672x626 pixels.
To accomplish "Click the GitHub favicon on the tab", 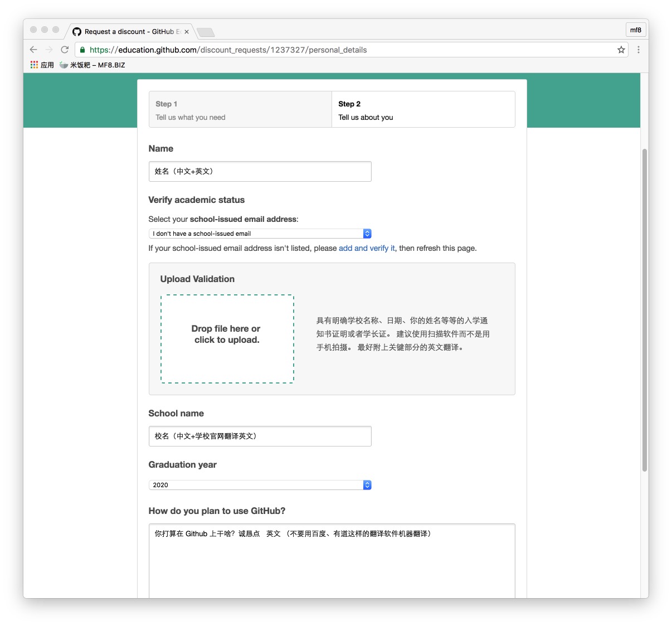I will pyautogui.click(x=77, y=32).
